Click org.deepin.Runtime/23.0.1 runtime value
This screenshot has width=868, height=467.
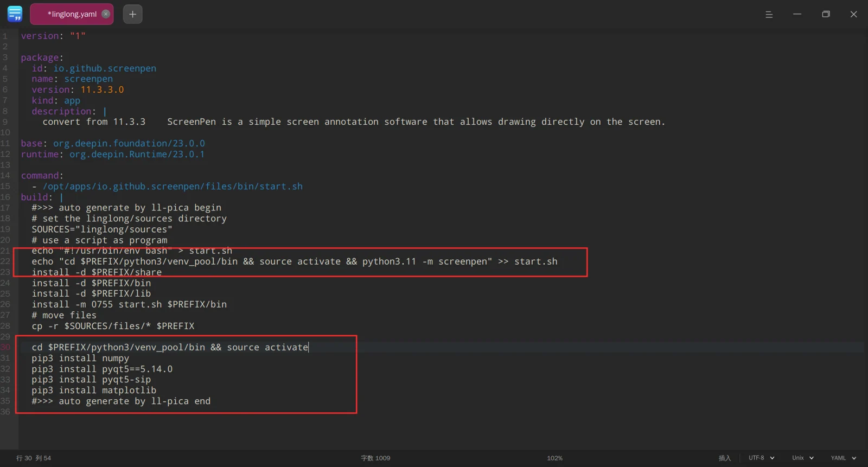tap(137, 154)
